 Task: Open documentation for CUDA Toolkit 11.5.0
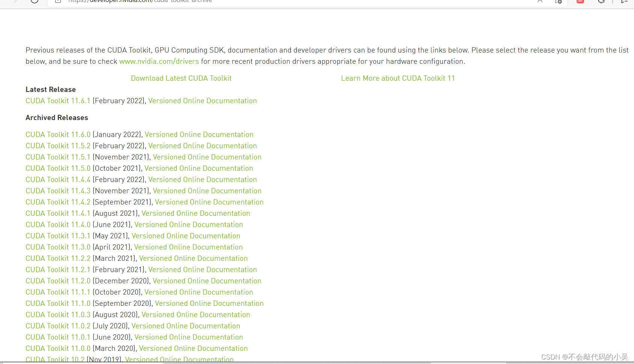click(199, 168)
